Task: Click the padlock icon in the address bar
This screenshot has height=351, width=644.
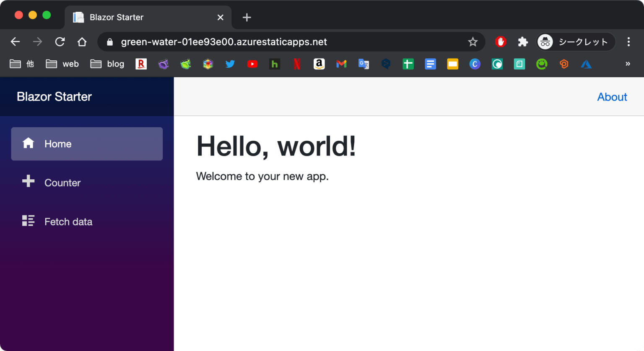Action: tap(109, 41)
